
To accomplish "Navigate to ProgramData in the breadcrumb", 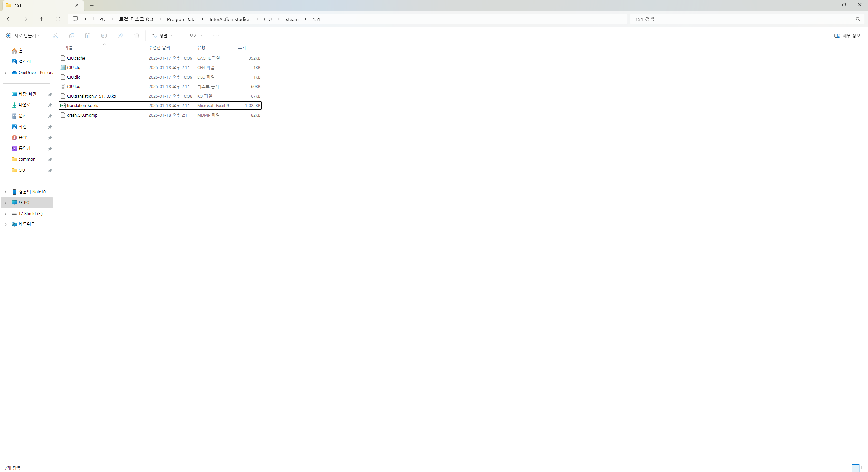I will click(x=181, y=19).
